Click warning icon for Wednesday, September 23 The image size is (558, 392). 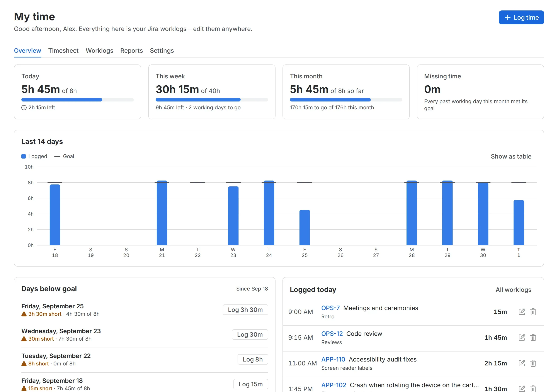point(24,339)
